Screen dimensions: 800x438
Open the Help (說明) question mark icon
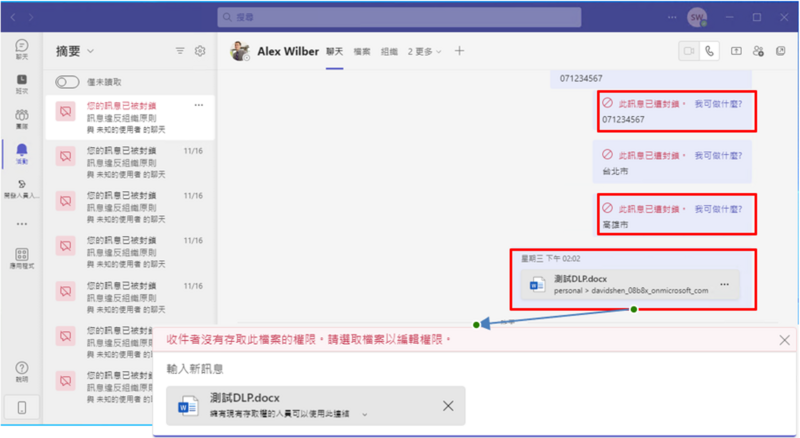tap(21, 372)
